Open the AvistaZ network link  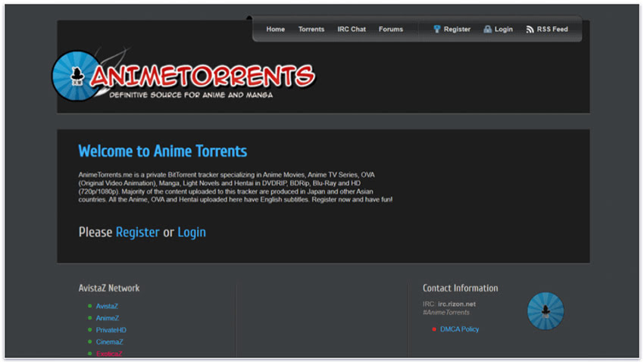pos(107,306)
